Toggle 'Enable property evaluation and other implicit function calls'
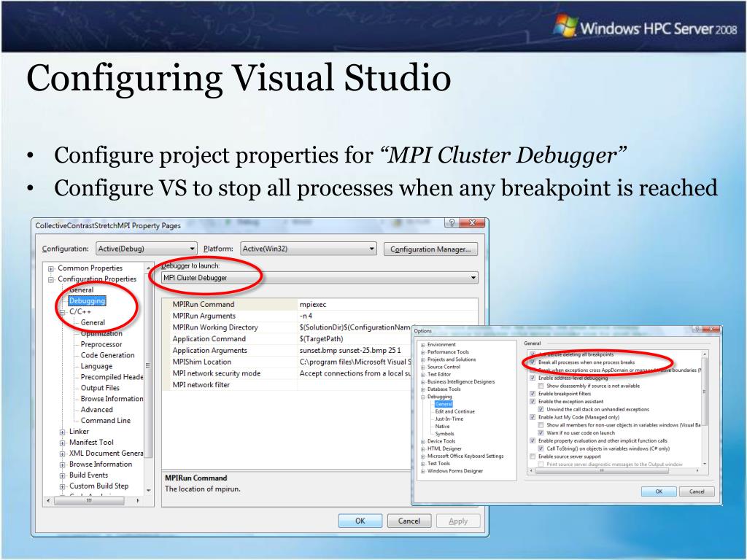 (533, 440)
